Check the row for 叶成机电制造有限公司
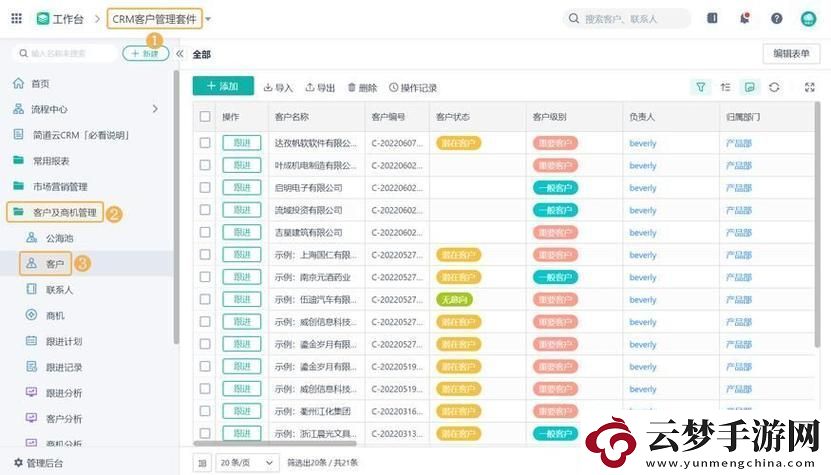Screen dimensions: 831x475 coord(205,165)
